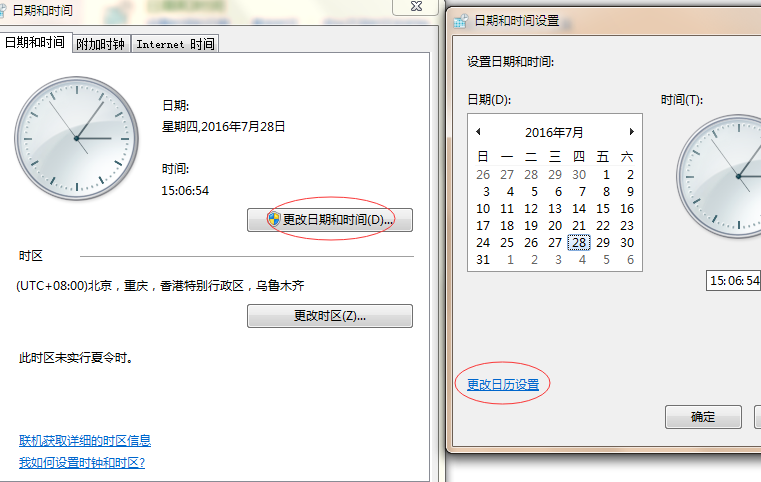
Task: Click the time field showing 15:06:54
Action: 733,281
